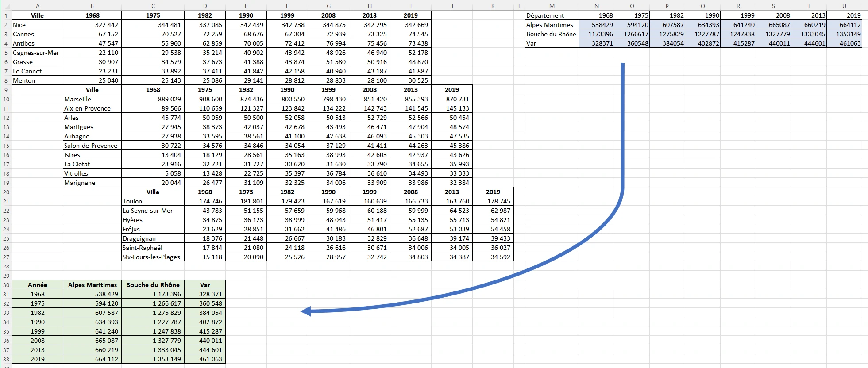Select the Toulon city cell
The width and height of the screenshot is (868, 368).
153,201
